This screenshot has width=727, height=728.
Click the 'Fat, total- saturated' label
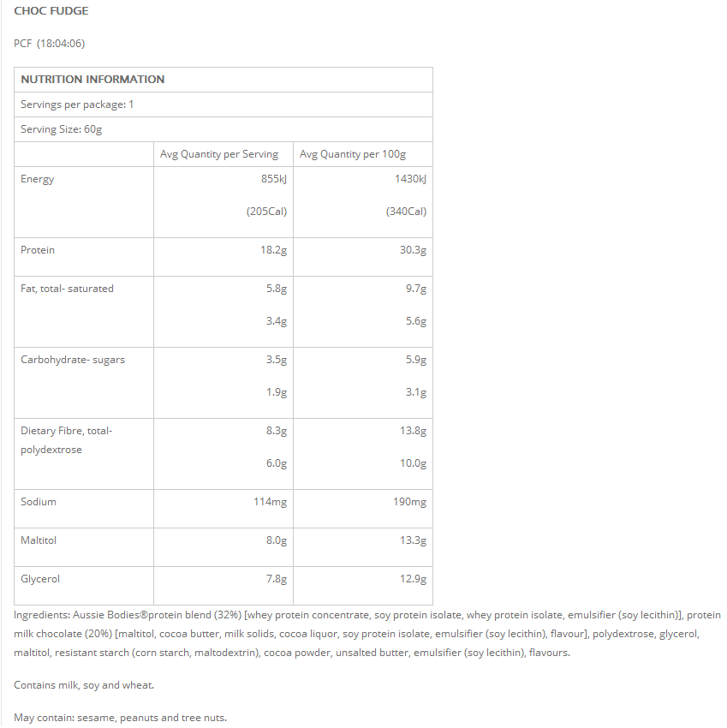coord(67,289)
